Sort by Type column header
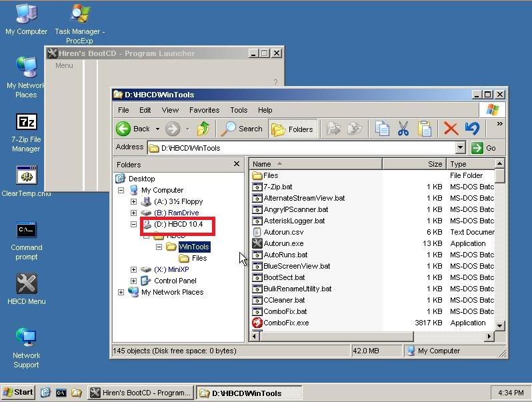Viewport: 532px width, 402px height. (471, 164)
